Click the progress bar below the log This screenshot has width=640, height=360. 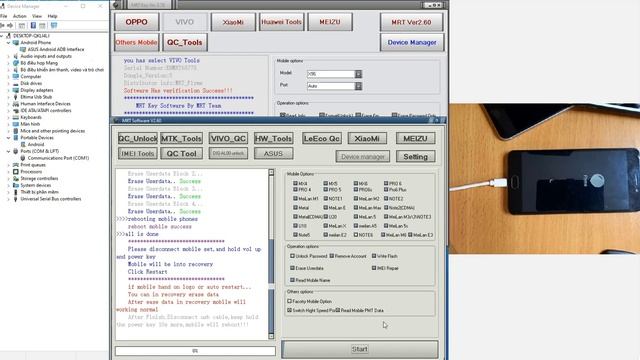coord(195,351)
